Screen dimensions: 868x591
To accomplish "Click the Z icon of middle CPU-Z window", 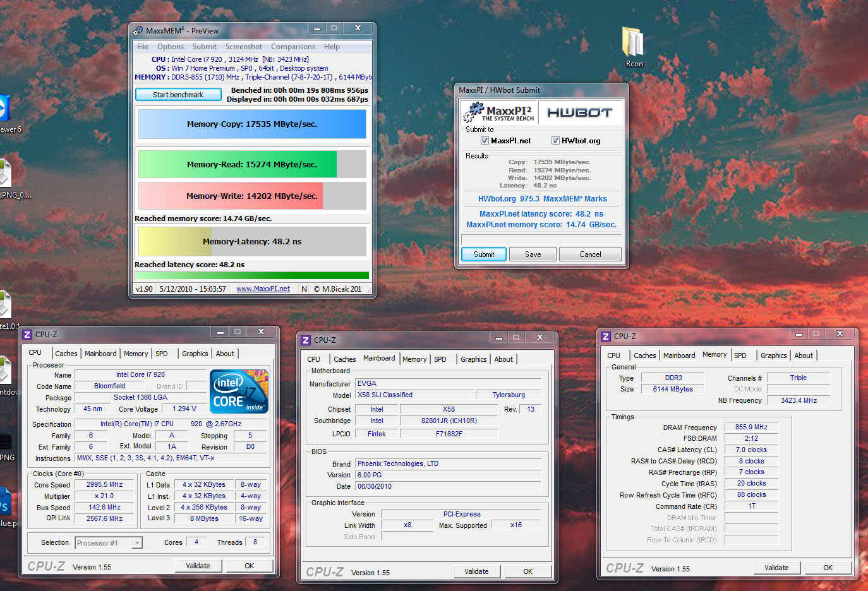I will coord(306,340).
